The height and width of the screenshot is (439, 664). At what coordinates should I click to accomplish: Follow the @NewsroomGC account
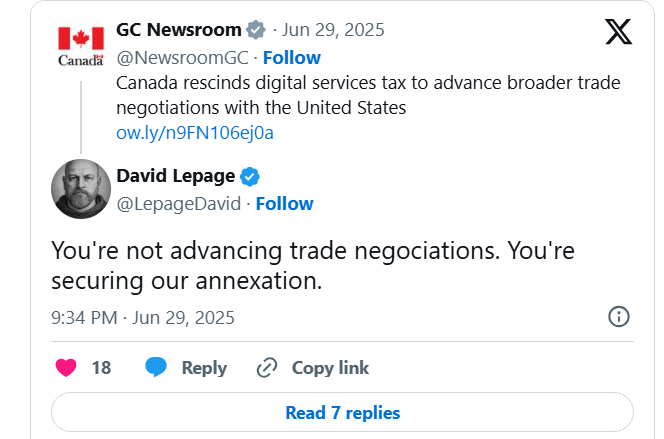pyautogui.click(x=292, y=58)
